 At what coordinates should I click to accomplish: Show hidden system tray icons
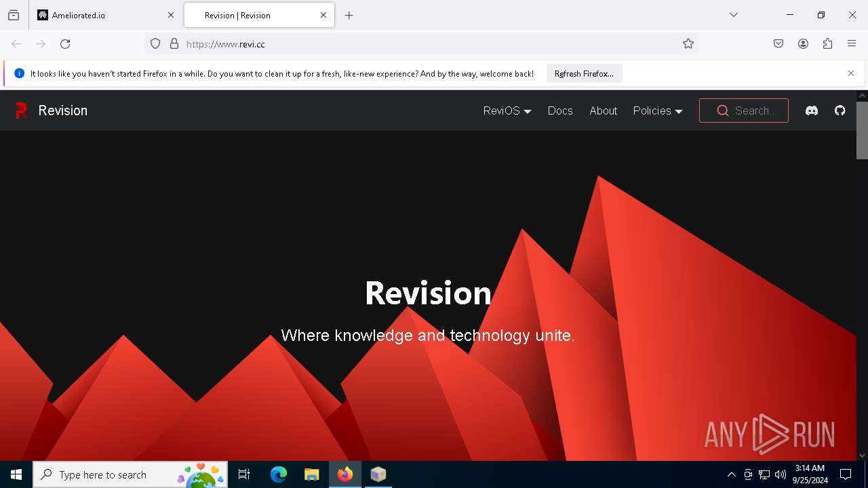731,474
